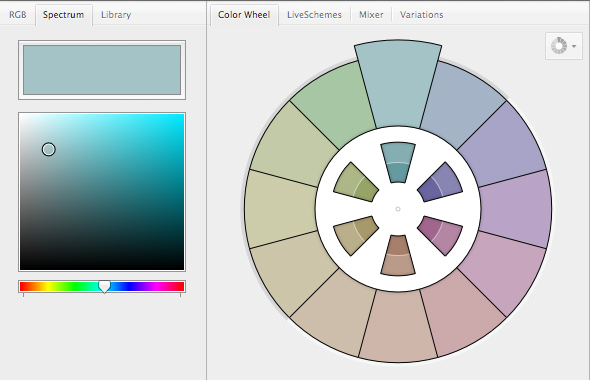Select the Color Wheel tab
590x380 pixels.
click(244, 15)
